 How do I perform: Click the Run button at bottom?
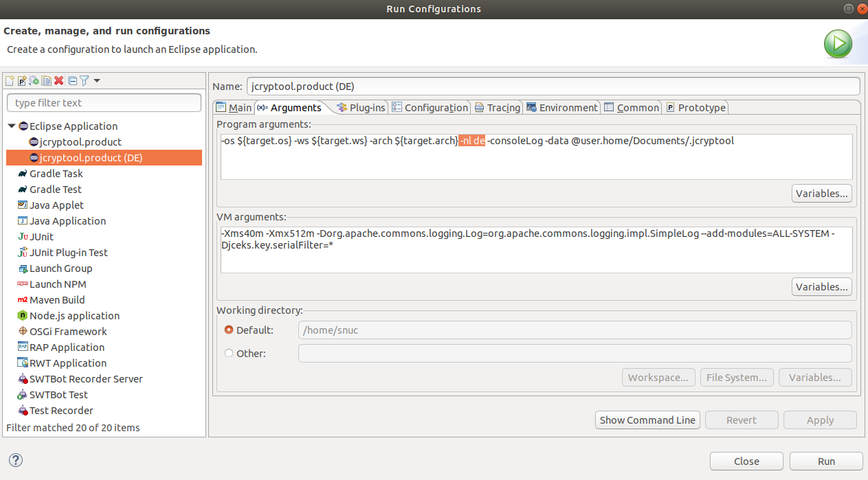[826, 461]
